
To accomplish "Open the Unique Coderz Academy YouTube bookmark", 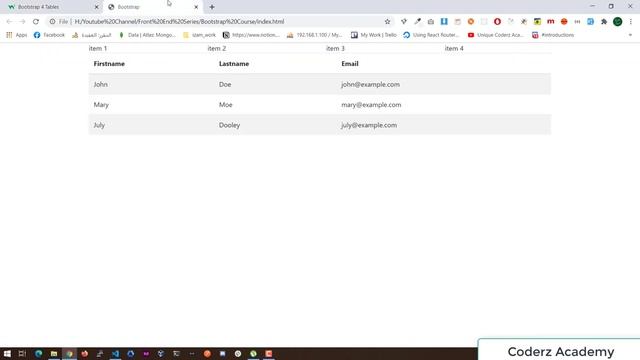I will coord(496,35).
